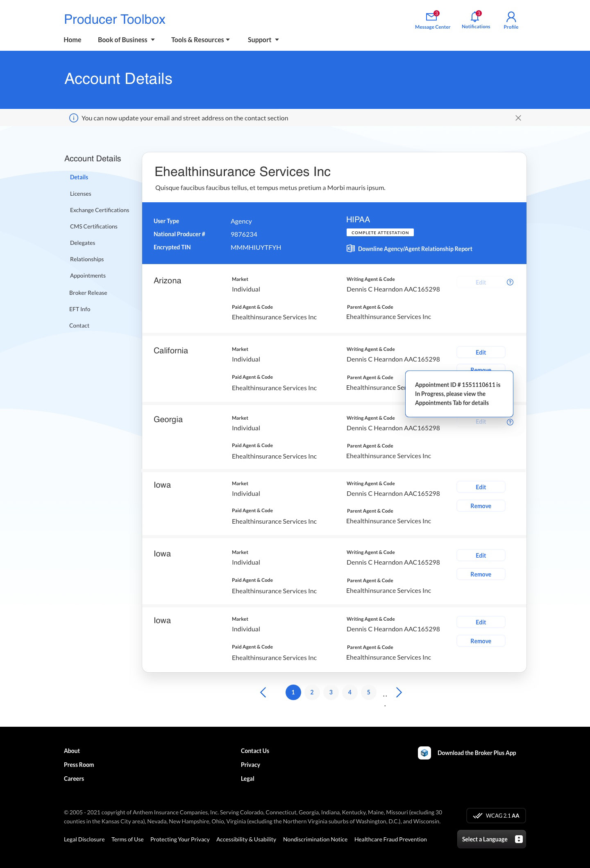Screen dimensions: 590x868
Task: Dismiss the email update info banner
Action: pos(518,118)
